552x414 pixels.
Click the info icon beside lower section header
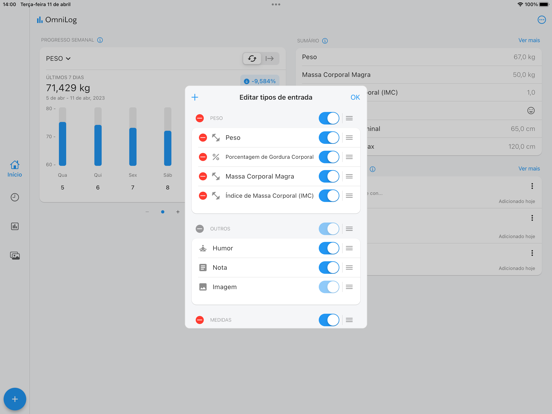point(372,169)
